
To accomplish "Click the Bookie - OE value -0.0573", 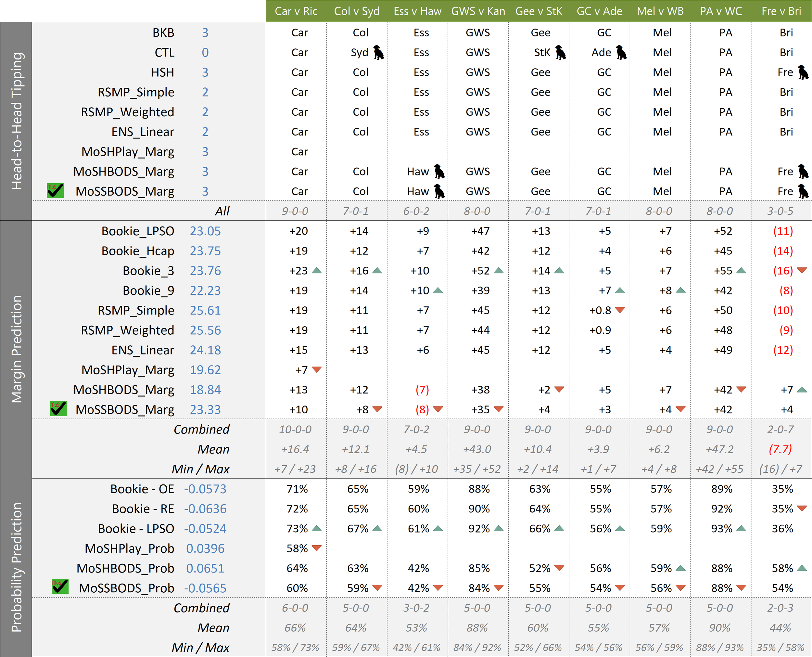I will (205, 489).
